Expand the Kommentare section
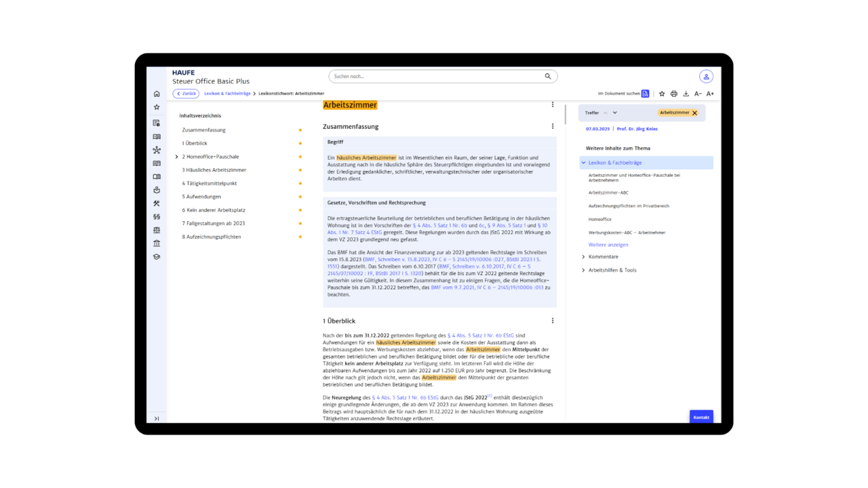Viewport: 868px width, 488px height. click(x=583, y=257)
